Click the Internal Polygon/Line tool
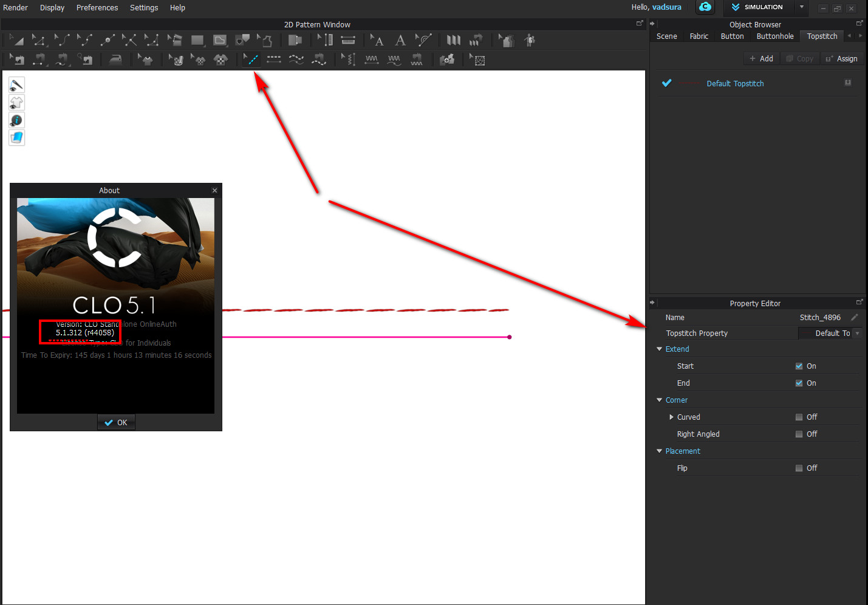The width and height of the screenshot is (868, 605). click(220, 41)
